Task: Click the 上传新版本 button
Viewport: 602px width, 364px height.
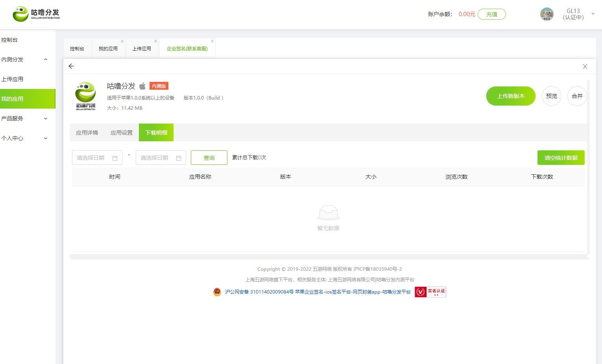Action: click(511, 96)
